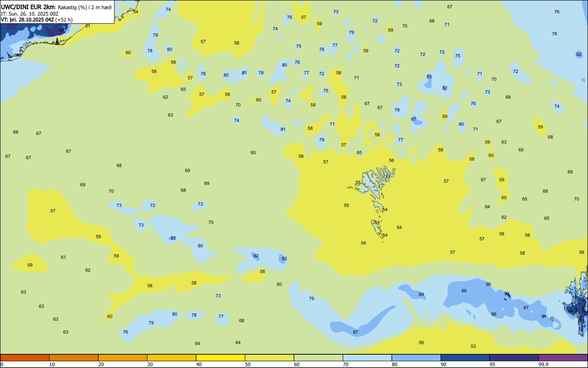Select the 50–60 pale yellow legend swatch
The height and width of the screenshot is (368, 588).
(x=269, y=357)
